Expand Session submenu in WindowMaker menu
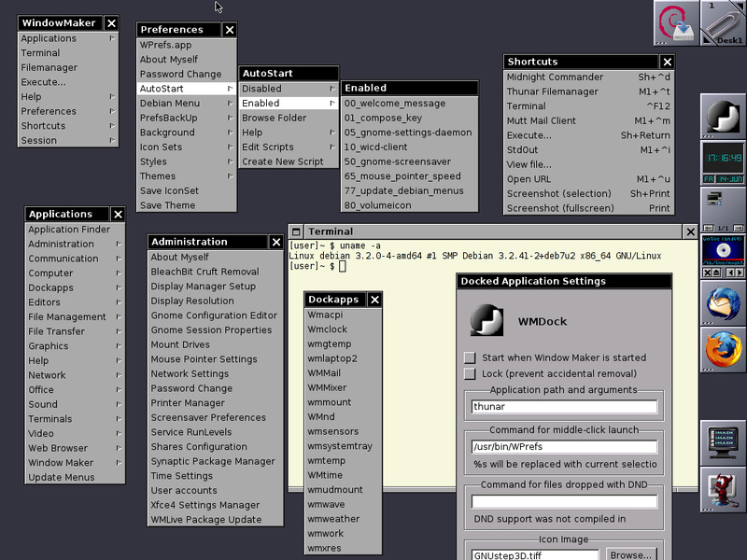 [x=68, y=141]
